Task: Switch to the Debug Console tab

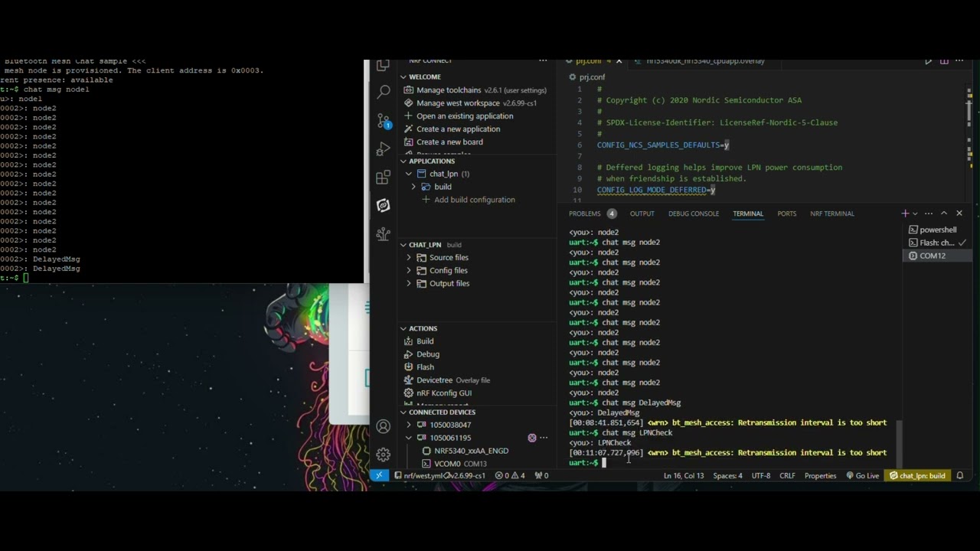Action: pyautogui.click(x=694, y=214)
